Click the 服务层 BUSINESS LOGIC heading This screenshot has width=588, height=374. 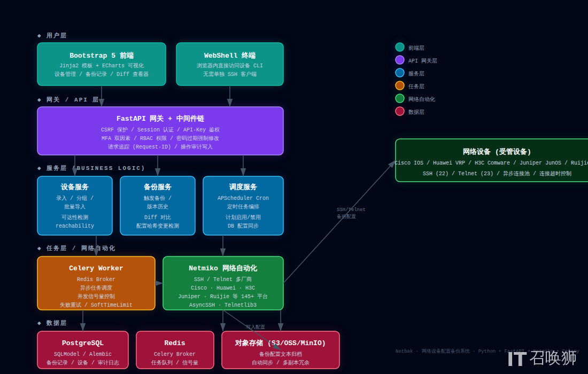(91, 168)
